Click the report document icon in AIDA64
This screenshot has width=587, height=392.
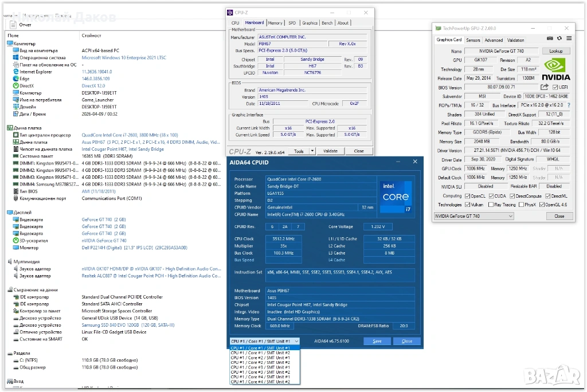[13, 25]
